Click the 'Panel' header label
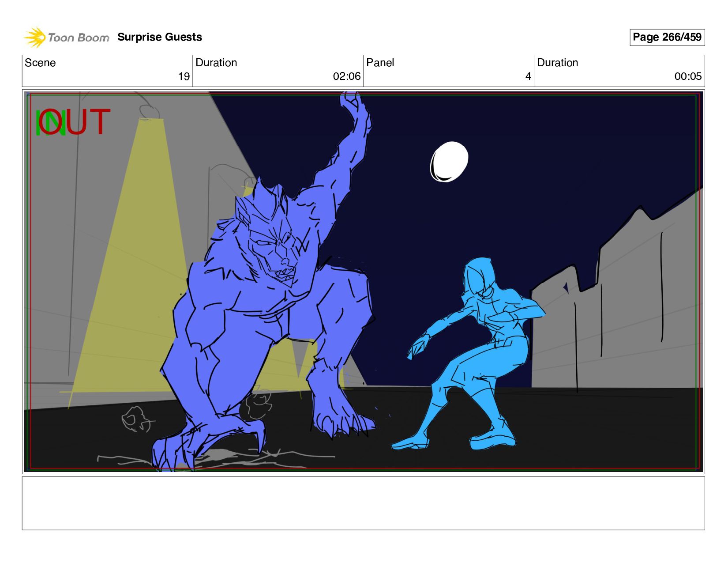Viewport: 728px width, 563px height. pos(380,63)
